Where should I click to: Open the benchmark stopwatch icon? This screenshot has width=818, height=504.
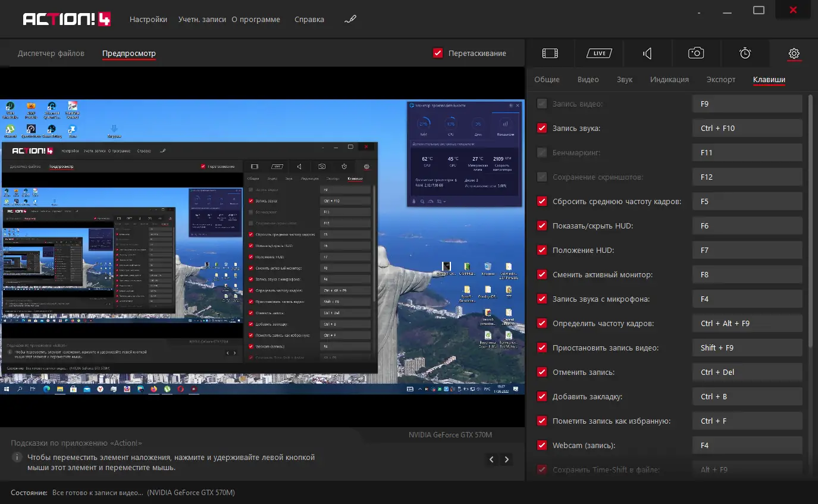[745, 54]
